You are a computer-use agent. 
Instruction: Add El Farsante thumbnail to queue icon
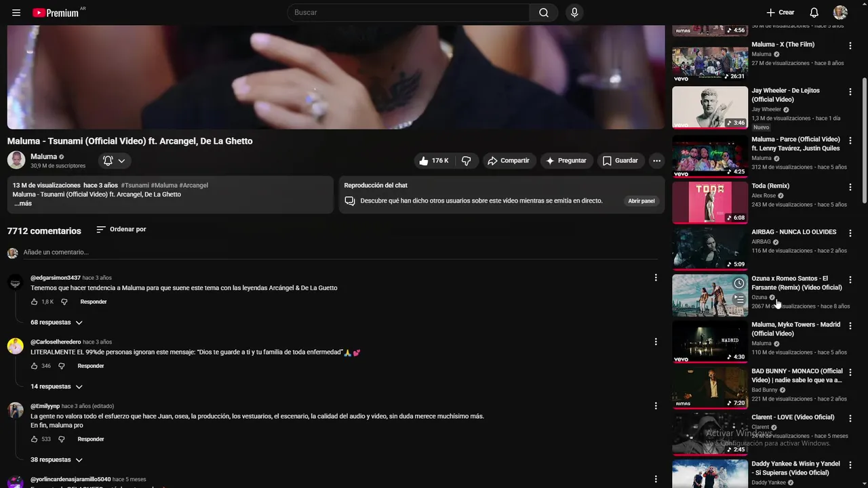click(739, 299)
